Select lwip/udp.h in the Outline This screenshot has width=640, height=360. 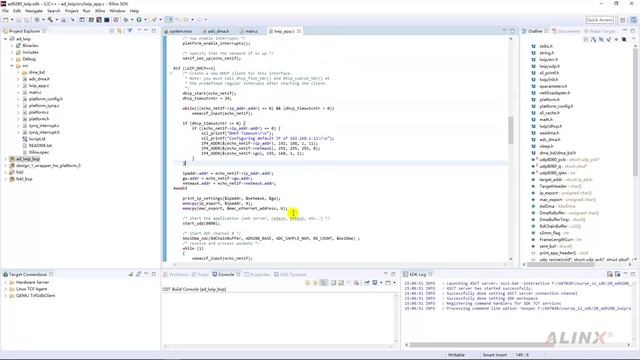549,66
